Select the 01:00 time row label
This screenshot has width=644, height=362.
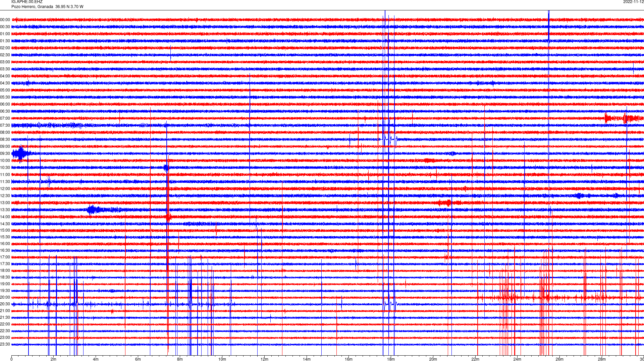5,34
